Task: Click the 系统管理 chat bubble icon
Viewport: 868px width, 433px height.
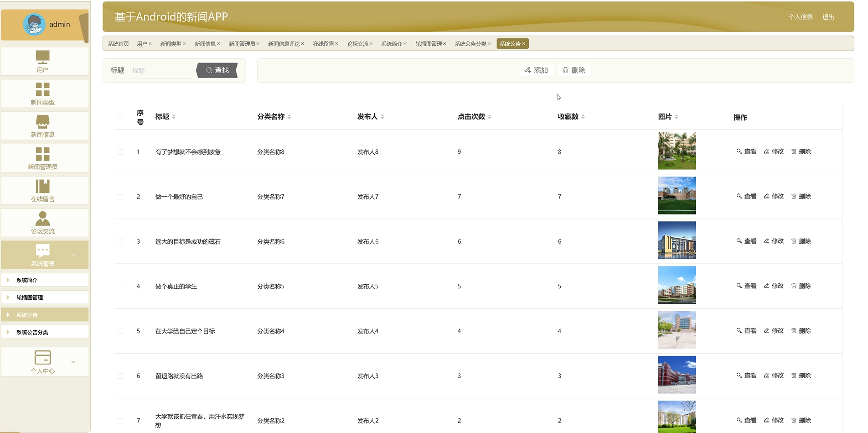Action: tap(42, 250)
